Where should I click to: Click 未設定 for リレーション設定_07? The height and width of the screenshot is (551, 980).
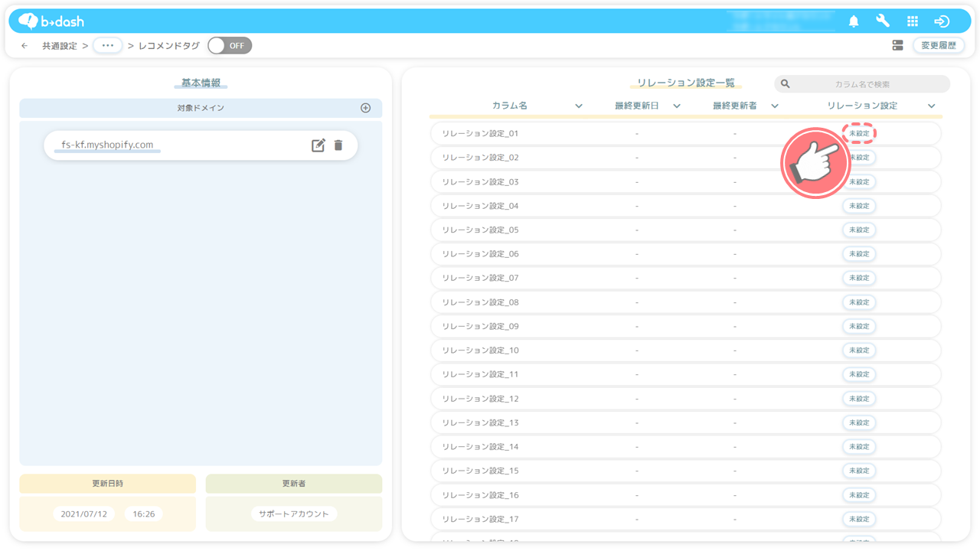point(859,278)
